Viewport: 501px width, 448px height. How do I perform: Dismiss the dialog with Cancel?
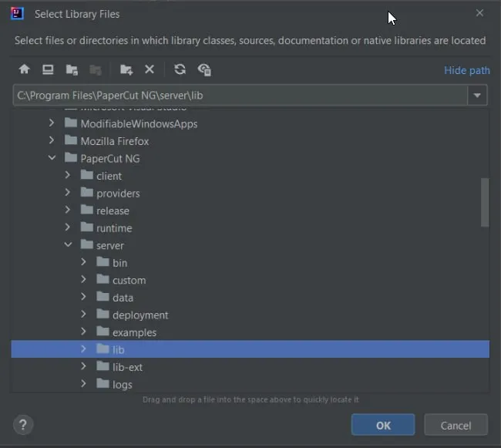point(456,425)
